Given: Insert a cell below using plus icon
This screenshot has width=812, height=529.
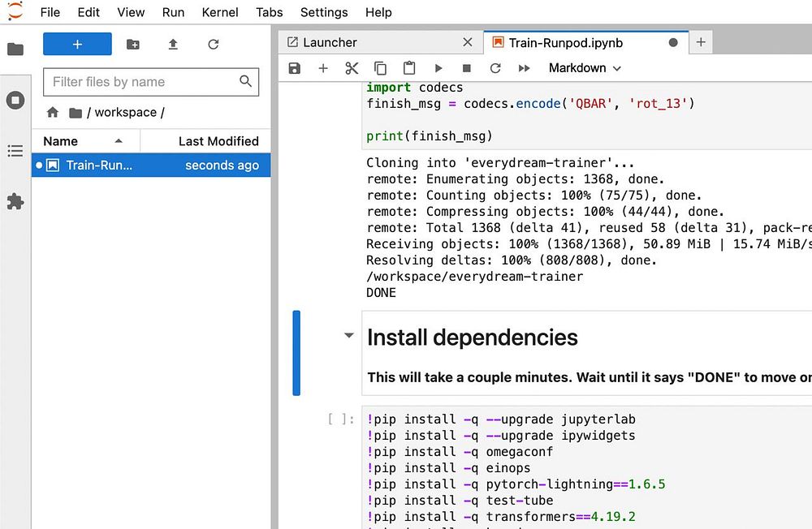Looking at the screenshot, I should click(323, 68).
